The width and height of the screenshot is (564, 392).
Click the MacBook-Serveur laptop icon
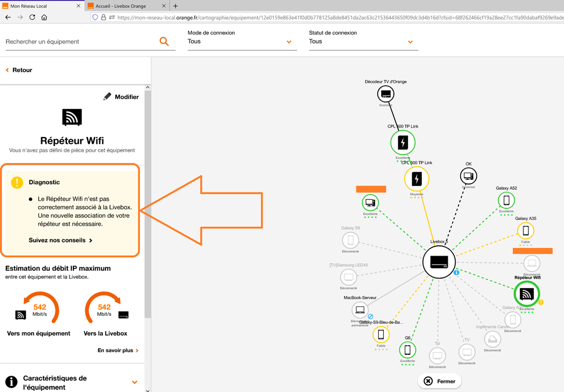tap(360, 310)
